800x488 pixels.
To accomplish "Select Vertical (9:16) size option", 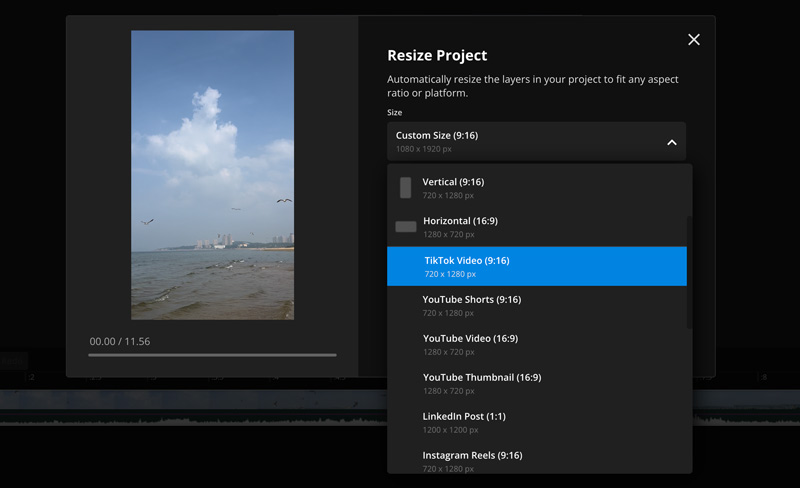I will (537, 188).
